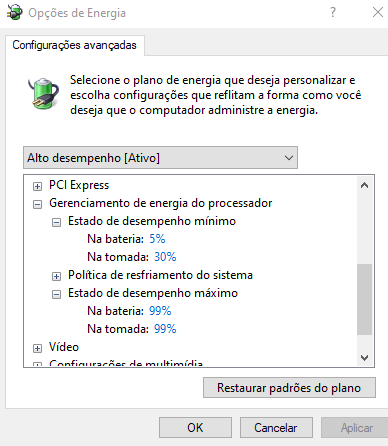Click the 30% minimum plugged-in value
Image resolution: width=388 pixels, height=446 pixels.
pyautogui.click(x=165, y=257)
